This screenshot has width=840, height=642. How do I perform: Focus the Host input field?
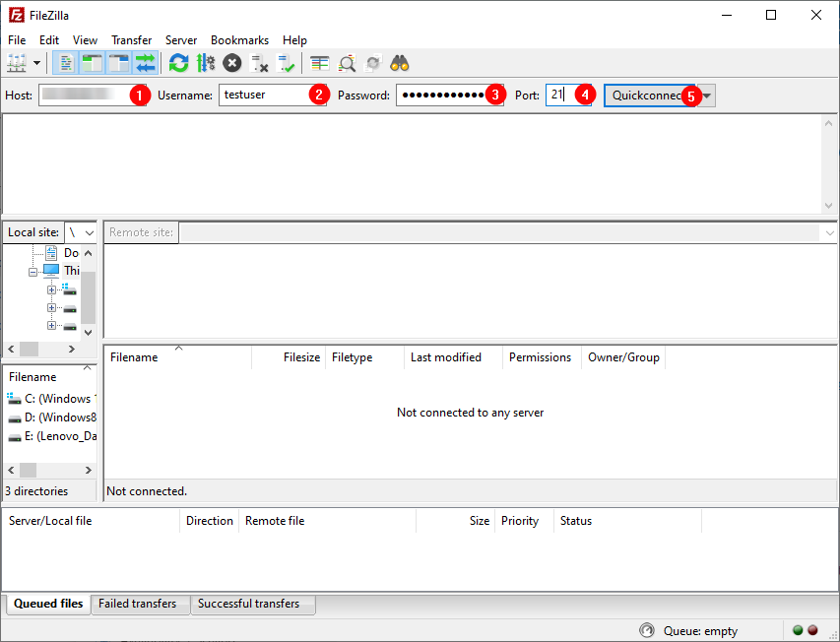point(93,96)
